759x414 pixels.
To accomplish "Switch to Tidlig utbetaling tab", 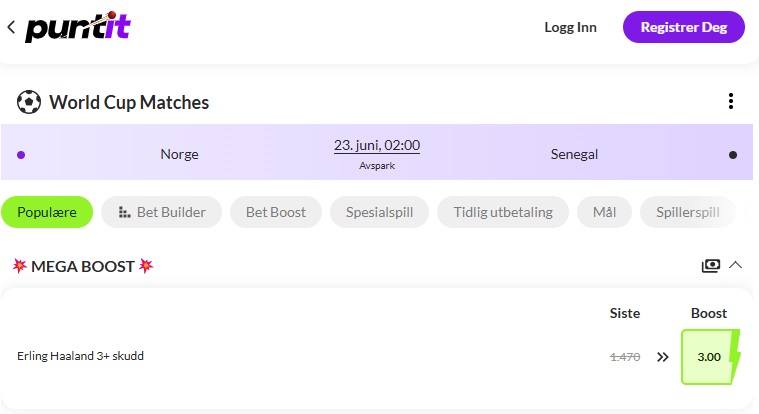I will click(503, 212).
